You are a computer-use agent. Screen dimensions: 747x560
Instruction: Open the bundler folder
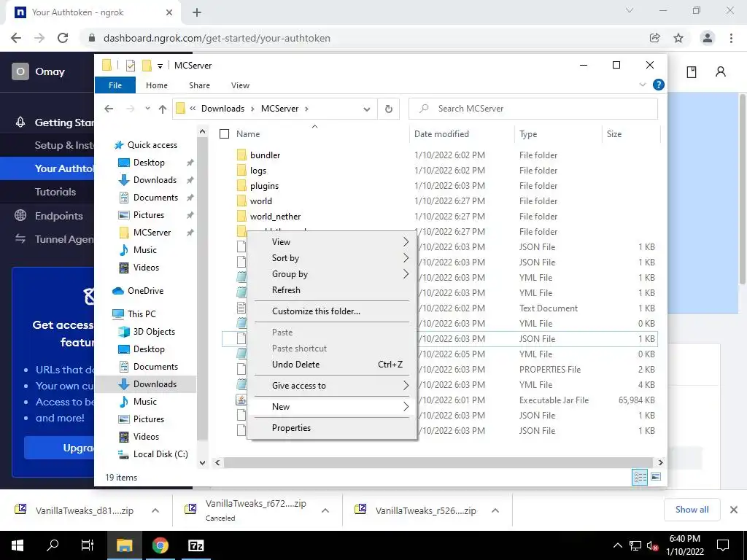coord(265,155)
